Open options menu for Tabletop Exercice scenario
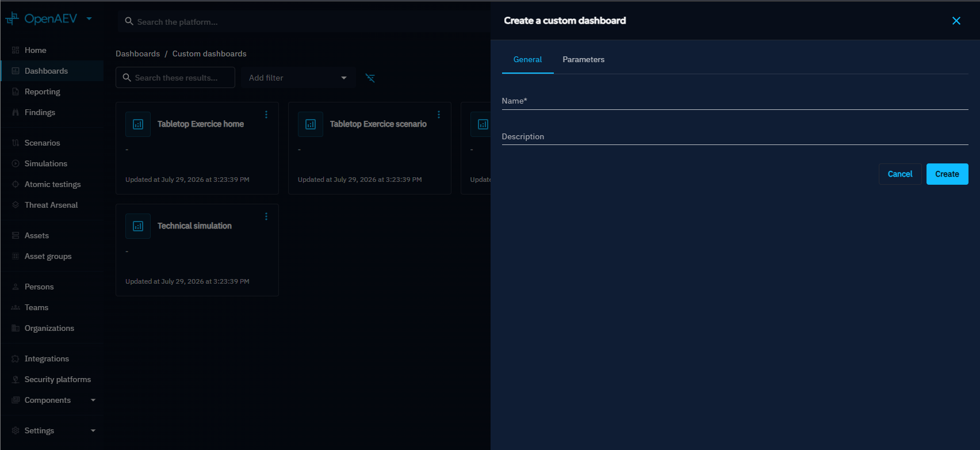Screen dimensions: 980x450 [439, 115]
